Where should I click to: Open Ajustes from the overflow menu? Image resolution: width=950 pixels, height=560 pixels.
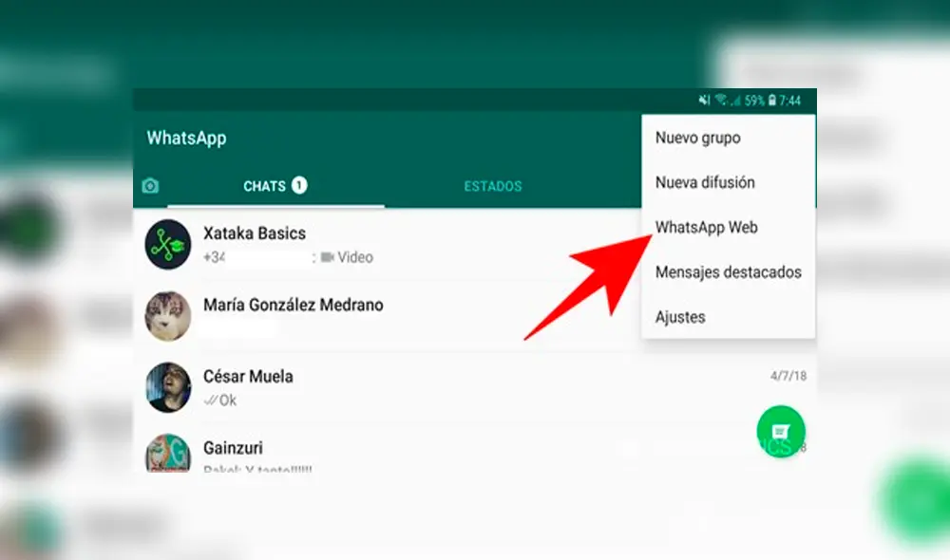[680, 317]
